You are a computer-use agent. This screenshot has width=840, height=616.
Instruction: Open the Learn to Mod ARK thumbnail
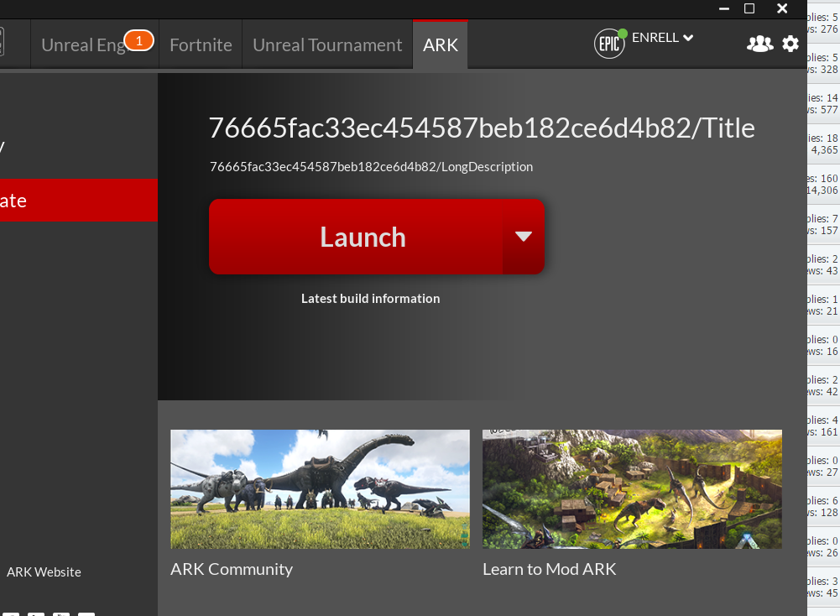(x=632, y=489)
